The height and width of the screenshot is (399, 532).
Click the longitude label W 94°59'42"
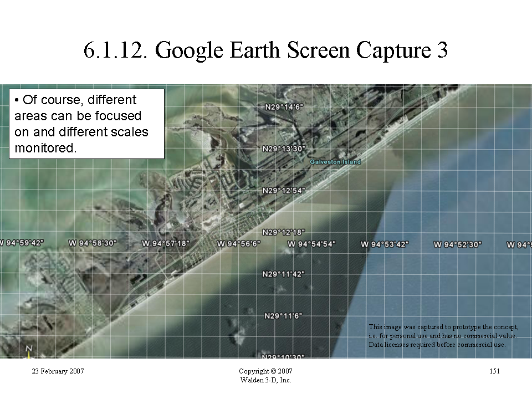[x=22, y=243]
